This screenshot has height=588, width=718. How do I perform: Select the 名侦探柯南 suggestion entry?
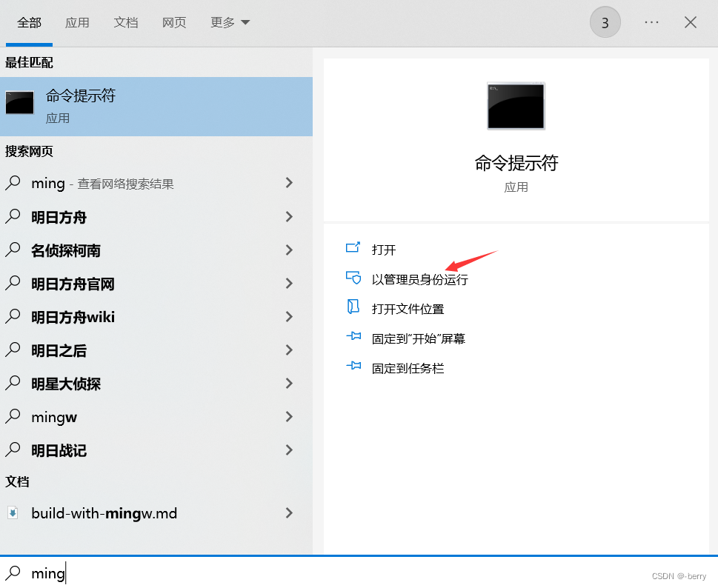[x=67, y=250]
